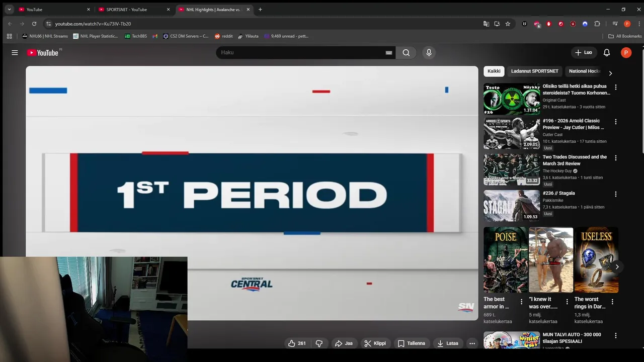Switch to SPORTSNET - YouTube tab
Image resolution: width=644 pixels, height=362 pixels.
[133, 9]
